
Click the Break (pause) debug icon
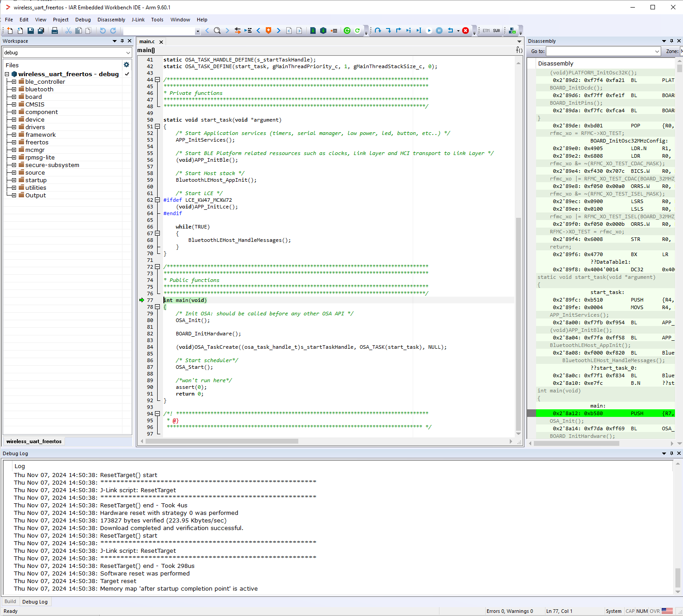tap(439, 30)
